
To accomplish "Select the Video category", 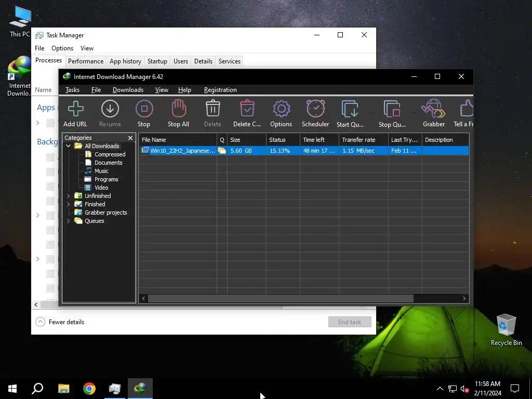I will [101, 188].
